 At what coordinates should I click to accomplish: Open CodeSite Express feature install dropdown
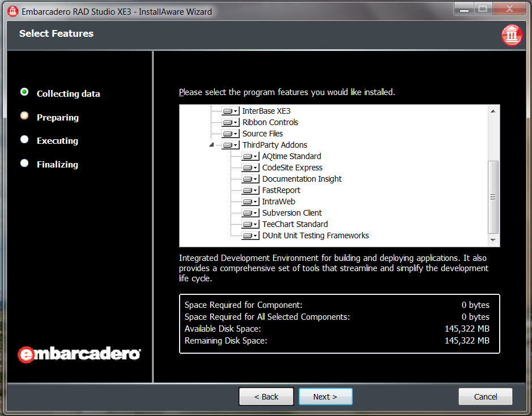pos(250,168)
